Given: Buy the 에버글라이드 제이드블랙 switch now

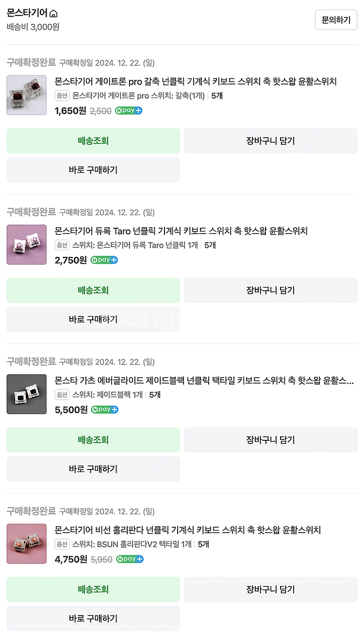Looking at the screenshot, I should click(93, 469).
